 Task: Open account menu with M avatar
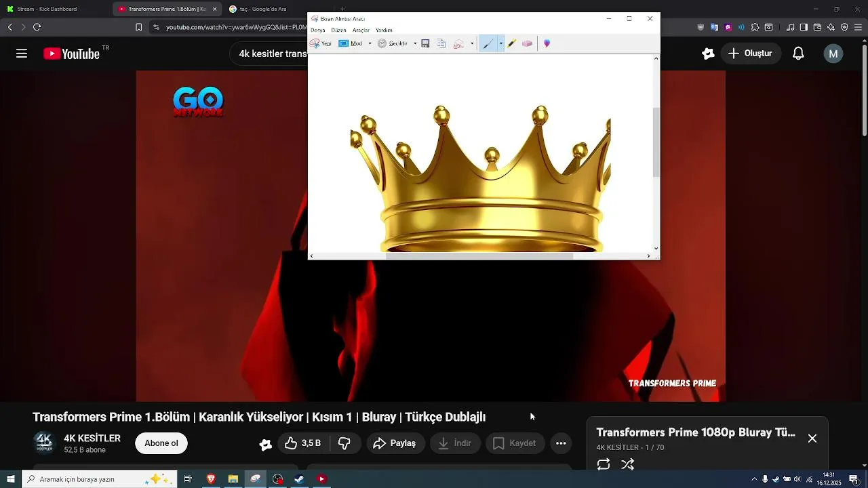(833, 54)
